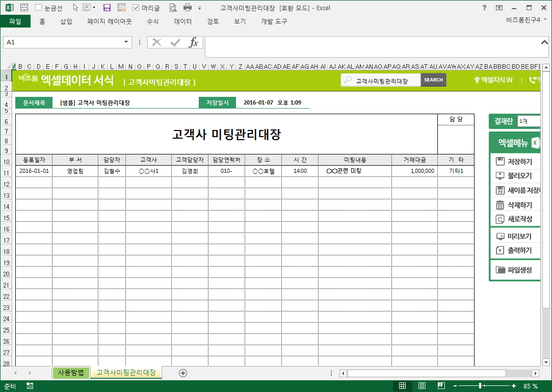This screenshot has width=552, height=392.
Task: Click the purple Save icon in quick access toolbar
Action: 107,8
